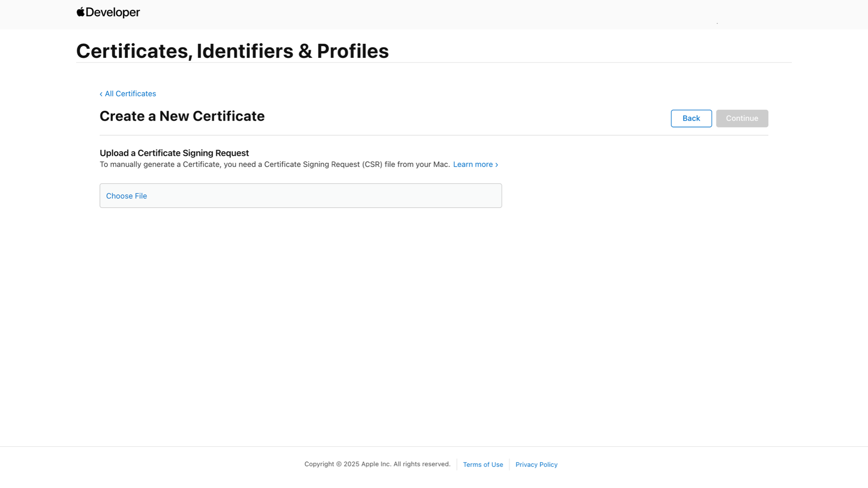868x488 pixels.
Task: View the Privacy Policy page
Action: click(536, 465)
